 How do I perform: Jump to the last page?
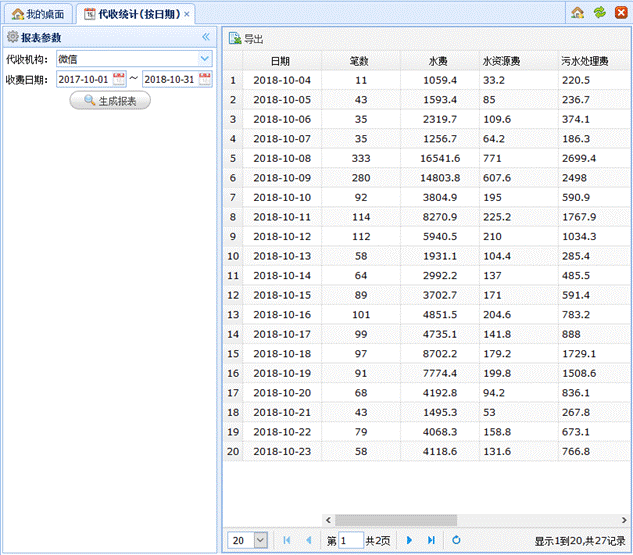tap(431, 540)
